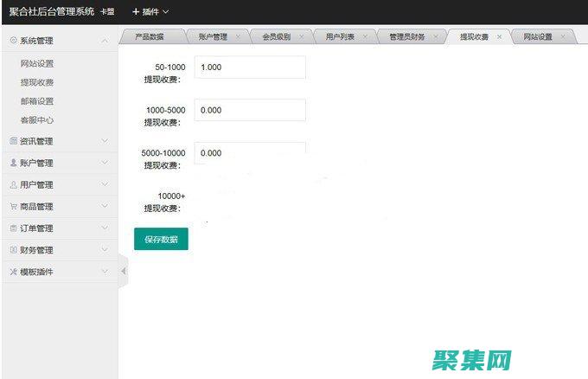Screen dimensions: 588x379
Task: Expand the 商品管理 chevron
Action: 105,206
